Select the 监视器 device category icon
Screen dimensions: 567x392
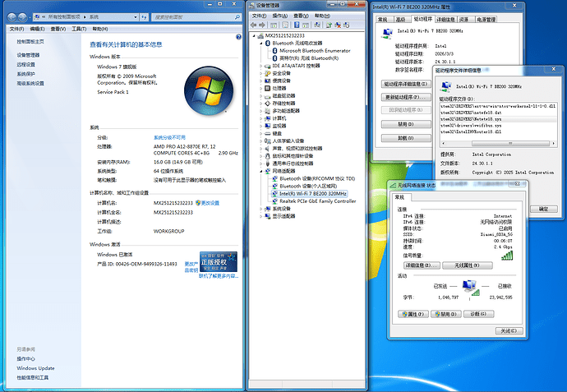click(268, 126)
